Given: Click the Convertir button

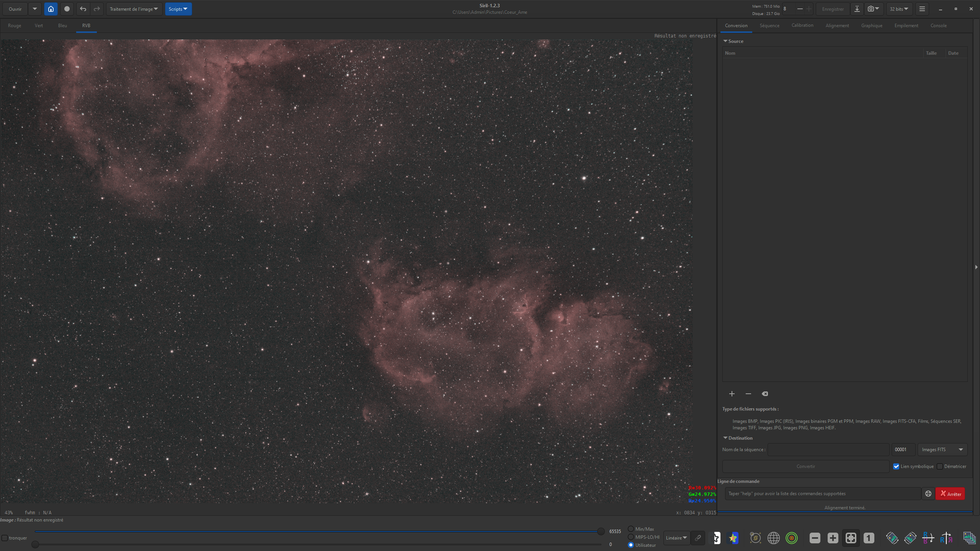Looking at the screenshot, I should (805, 466).
